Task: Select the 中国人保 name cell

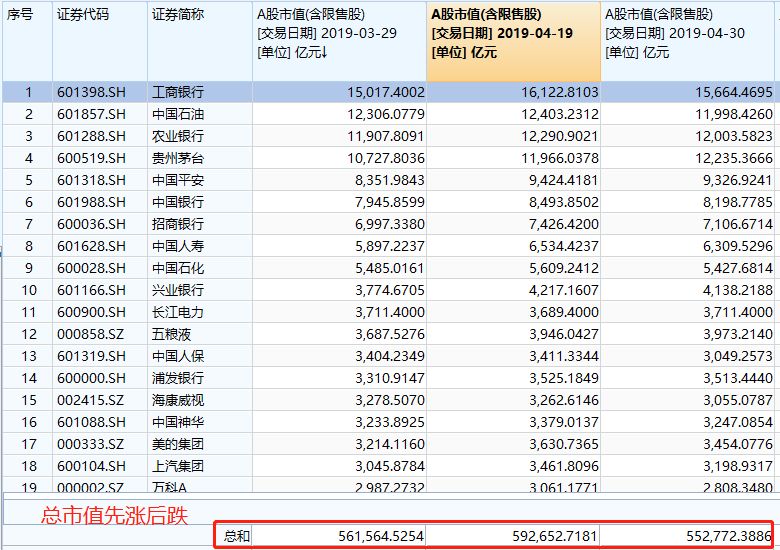Action: 200,356
